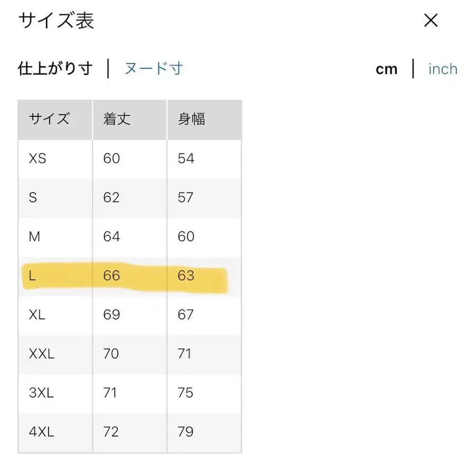Select the cm unit option
This screenshot has height=476, width=476.
pyautogui.click(x=387, y=69)
